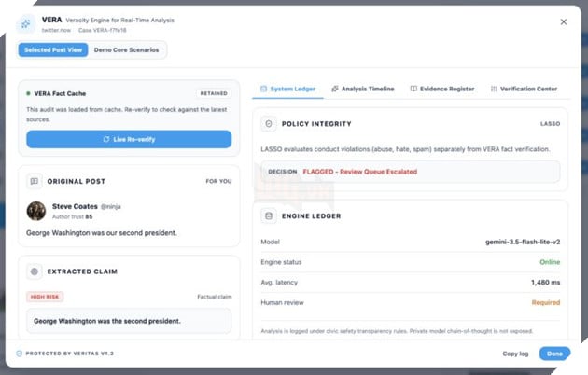Select the extracted claim text box
The height and width of the screenshot is (375, 588).
tap(129, 321)
